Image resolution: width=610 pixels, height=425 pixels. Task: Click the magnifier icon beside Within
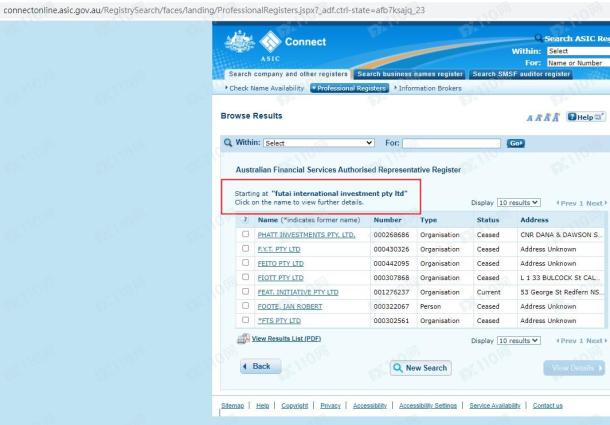pyautogui.click(x=228, y=142)
